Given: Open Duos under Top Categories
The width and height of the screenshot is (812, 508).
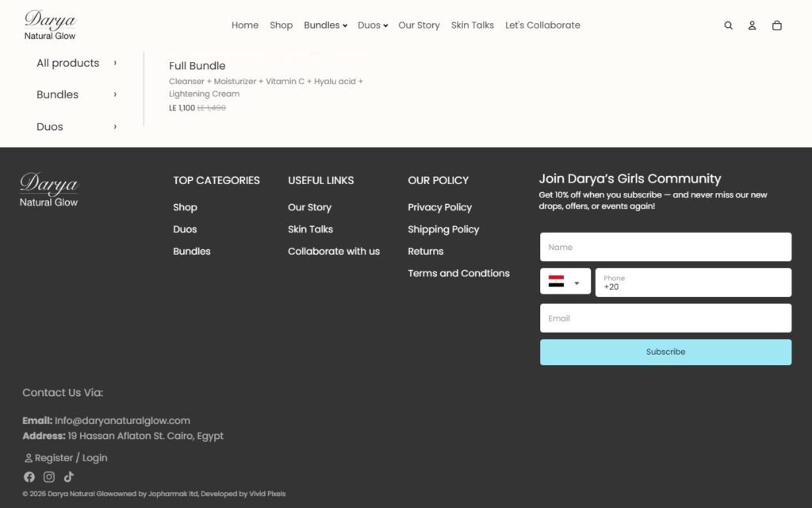Looking at the screenshot, I should [185, 229].
